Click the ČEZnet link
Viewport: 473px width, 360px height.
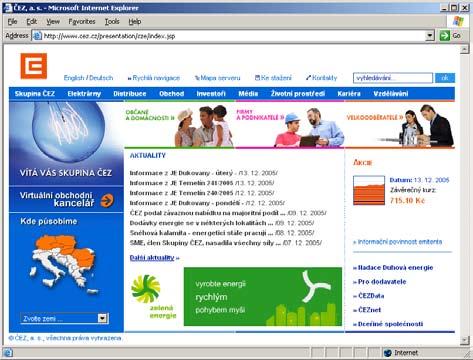click(x=367, y=310)
